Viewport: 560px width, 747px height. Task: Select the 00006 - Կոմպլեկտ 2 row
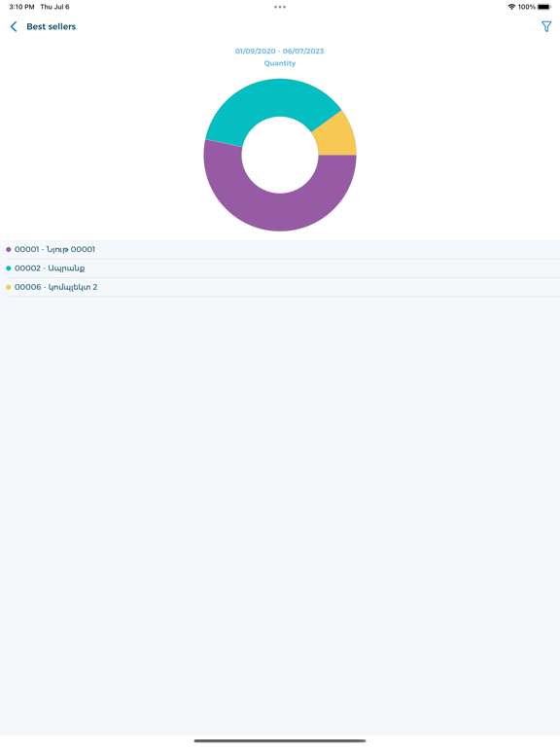pyautogui.click(x=280, y=287)
